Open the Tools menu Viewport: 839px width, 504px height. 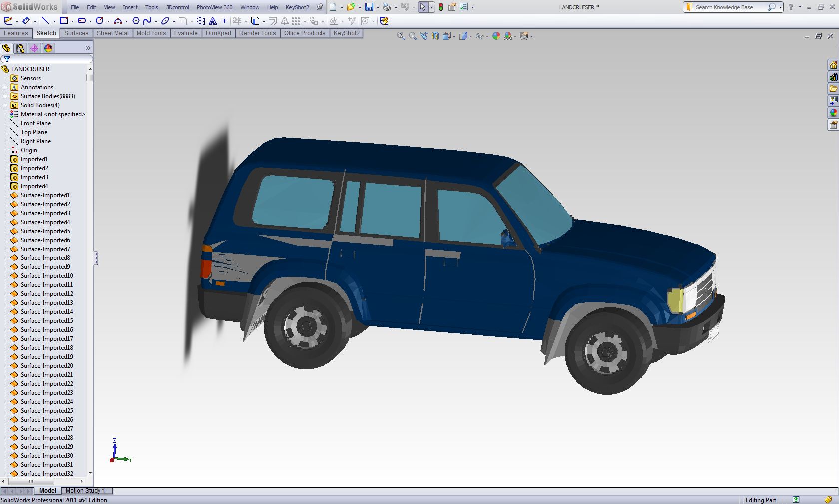(x=152, y=7)
